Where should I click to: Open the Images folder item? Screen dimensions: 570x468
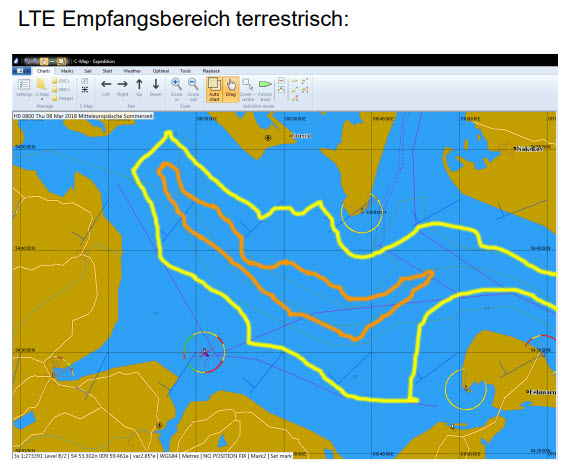tap(63, 98)
